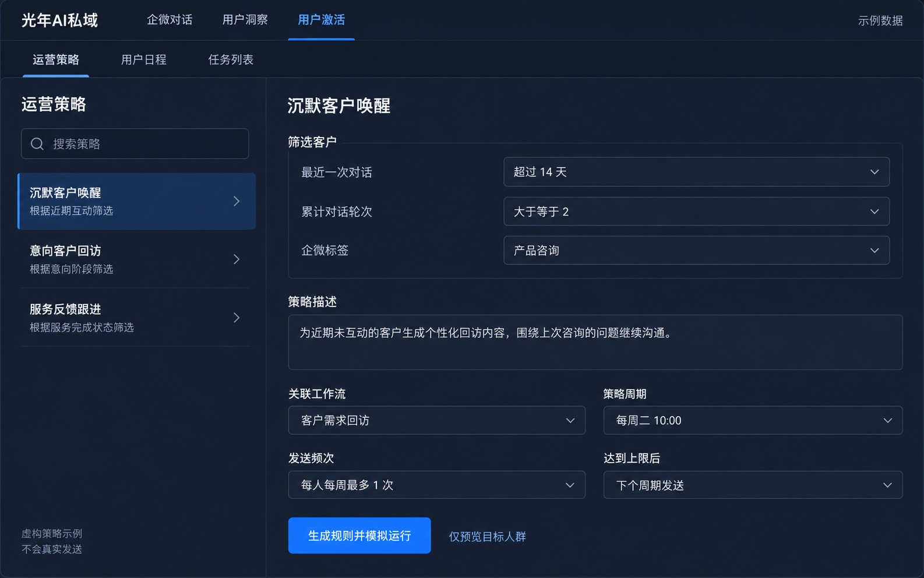
Task: Click the 沉默客户唤醒 page heading
Action: 339,106
